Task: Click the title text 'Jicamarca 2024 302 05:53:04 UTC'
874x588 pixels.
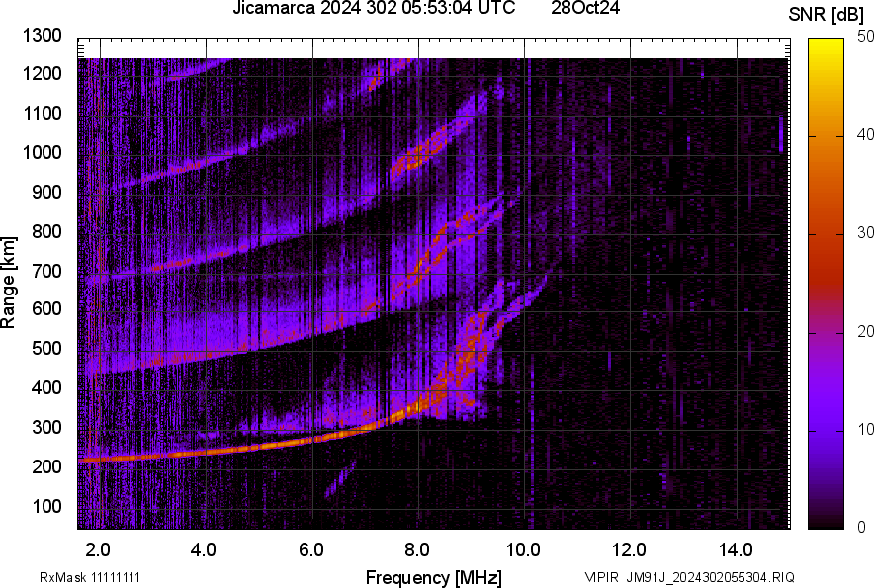Action: click(374, 8)
